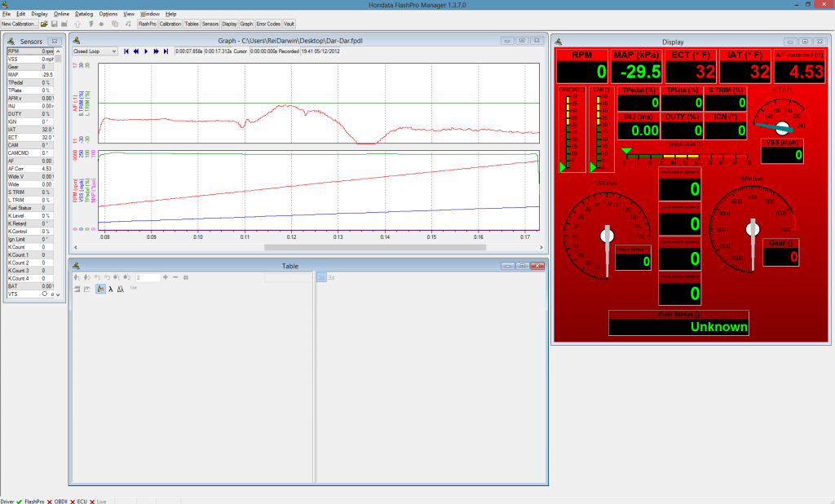
Task: Show the Calibration window
Action: 170,24
